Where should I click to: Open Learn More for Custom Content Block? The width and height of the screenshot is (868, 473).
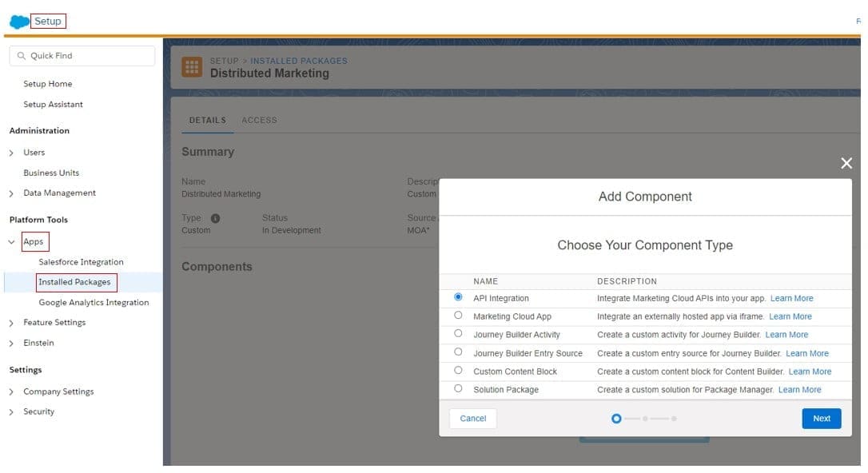tap(810, 372)
